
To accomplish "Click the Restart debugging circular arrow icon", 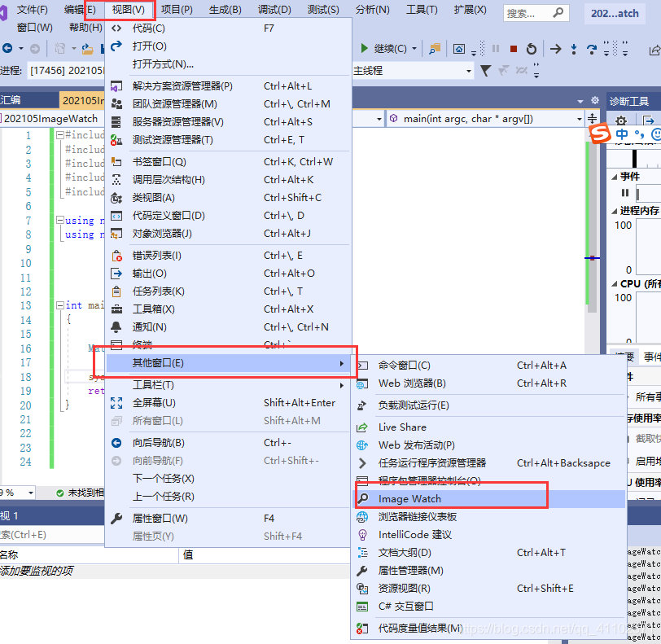I will pos(530,49).
